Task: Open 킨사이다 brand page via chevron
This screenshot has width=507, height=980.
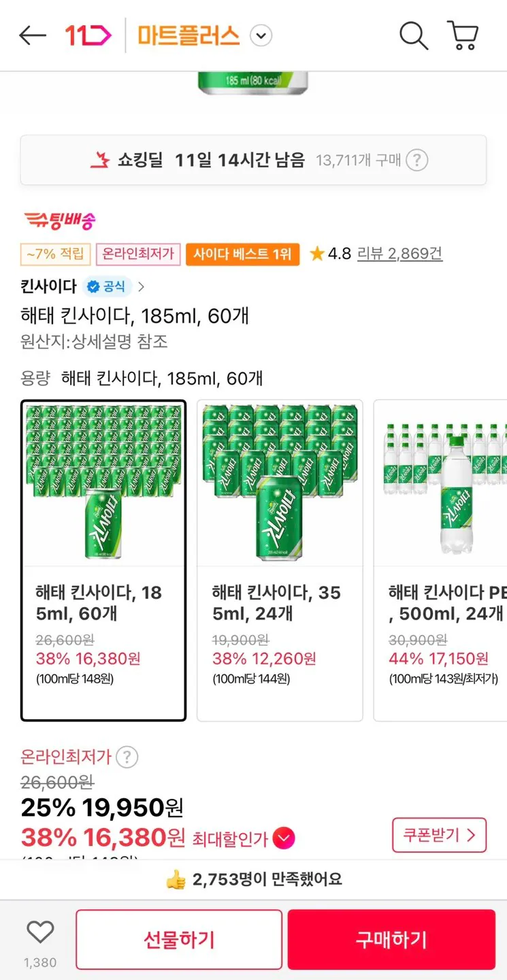Action: 141,287
